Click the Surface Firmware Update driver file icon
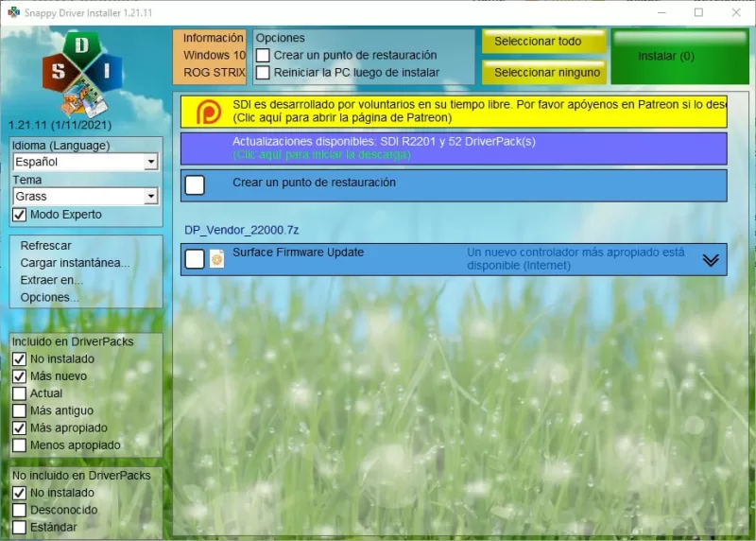The image size is (756, 541). [217, 259]
